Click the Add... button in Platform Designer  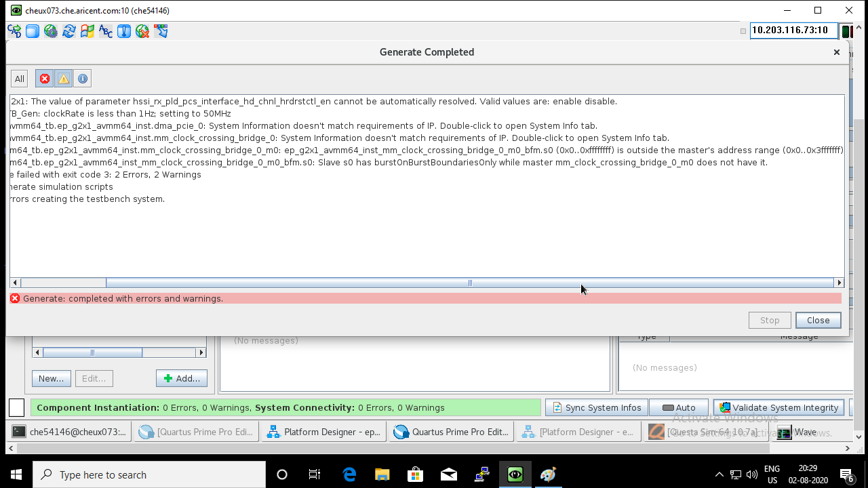pyautogui.click(x=182, y=378)
